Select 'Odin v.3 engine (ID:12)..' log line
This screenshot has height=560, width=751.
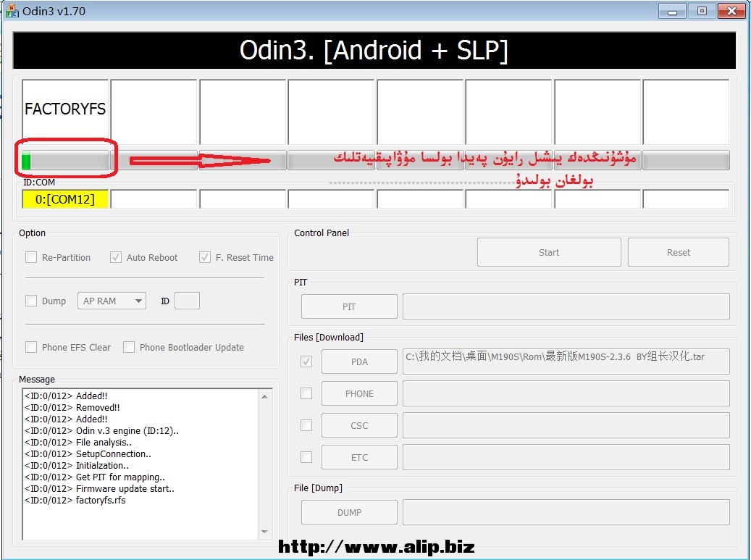(x=101, y=430)
